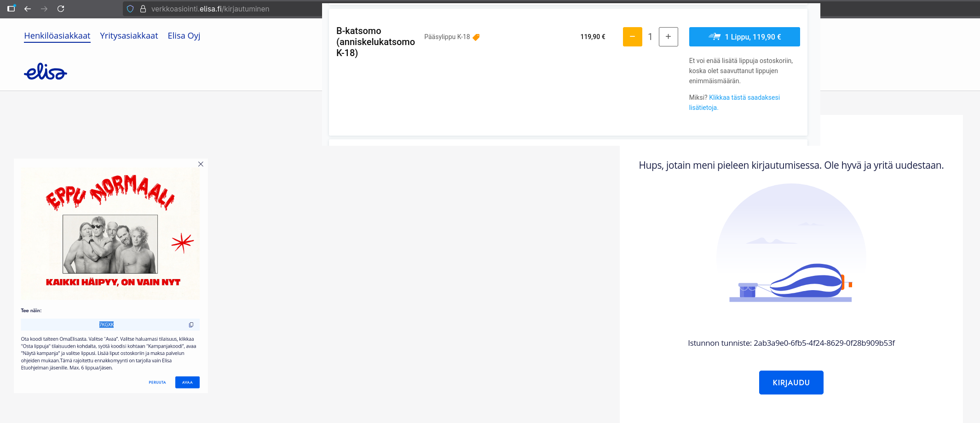Open the browser sidebar panel icon
Viewport: 980px width, 423px height.
(x=12, y=8)
